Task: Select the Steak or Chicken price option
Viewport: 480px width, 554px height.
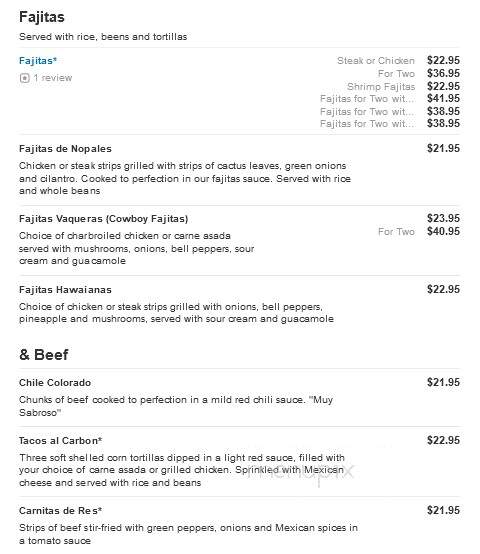Action: tap(376, 61)
